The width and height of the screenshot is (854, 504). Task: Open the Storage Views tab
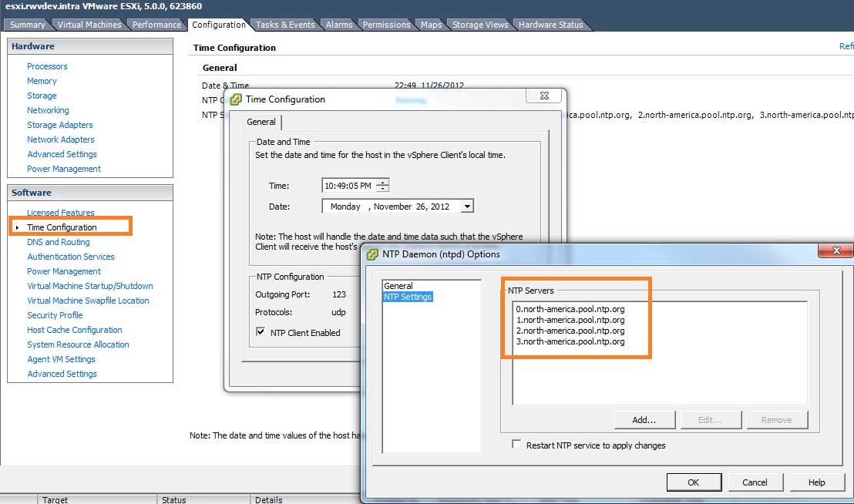tap(480, 25)
